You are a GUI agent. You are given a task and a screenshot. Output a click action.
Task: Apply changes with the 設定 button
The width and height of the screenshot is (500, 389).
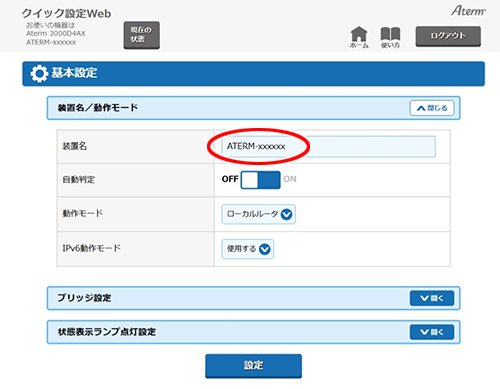click(x=253, y=366)
